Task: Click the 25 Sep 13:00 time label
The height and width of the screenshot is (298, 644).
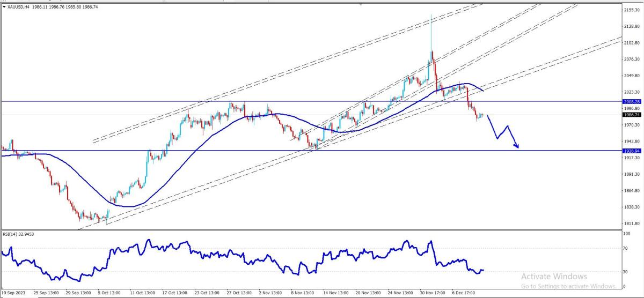Action: point(45,294)
